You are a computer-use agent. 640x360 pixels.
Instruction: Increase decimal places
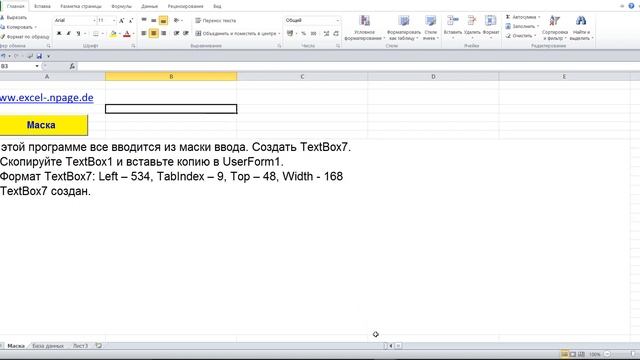[326, 33]
